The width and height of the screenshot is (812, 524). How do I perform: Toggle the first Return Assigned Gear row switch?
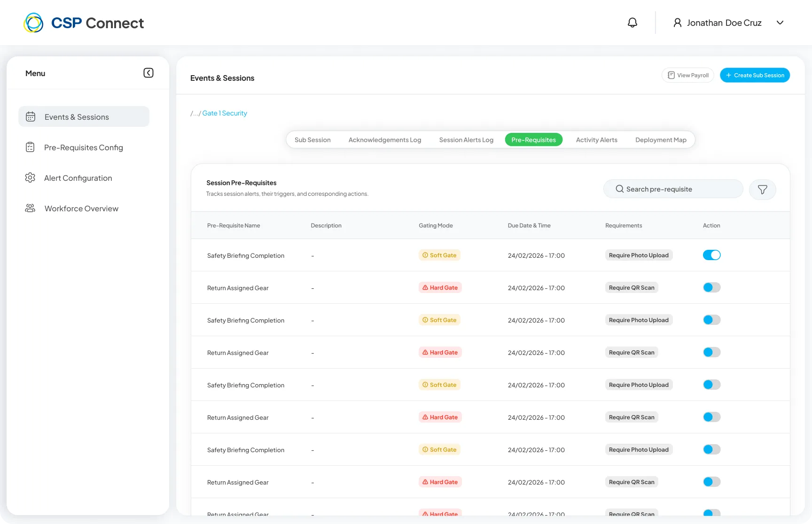pyautogui.click(x=711, y=287)
